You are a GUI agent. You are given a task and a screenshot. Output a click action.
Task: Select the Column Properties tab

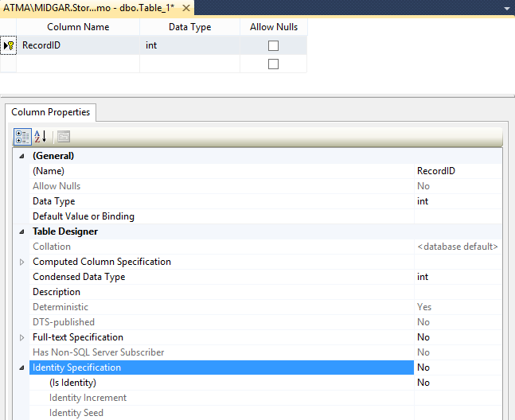50,112
